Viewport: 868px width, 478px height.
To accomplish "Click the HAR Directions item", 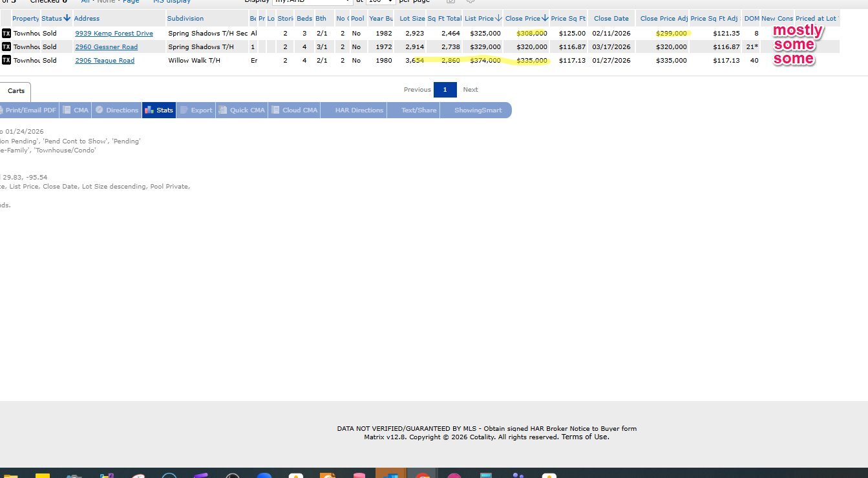I will tap(359, 110).
